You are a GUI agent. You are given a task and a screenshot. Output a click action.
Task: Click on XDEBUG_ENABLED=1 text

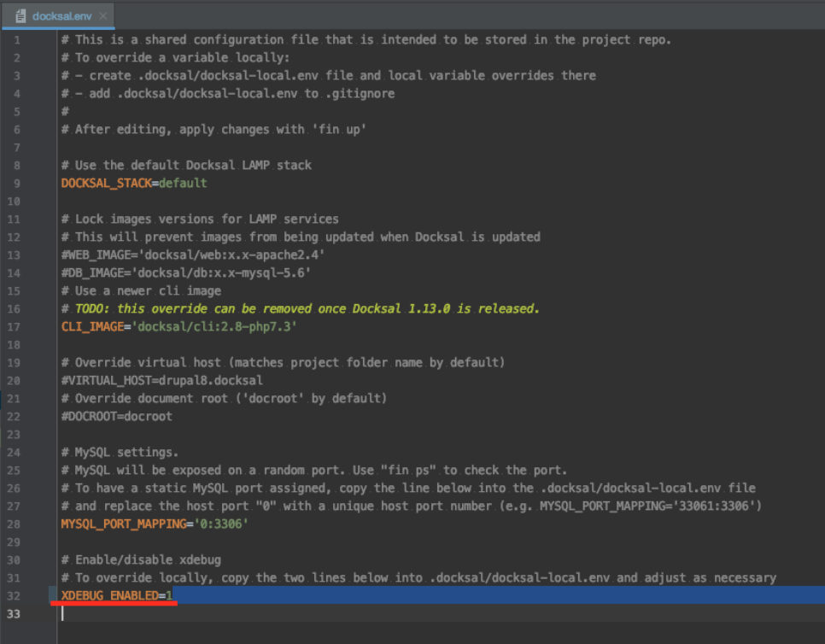coord(117,595)
